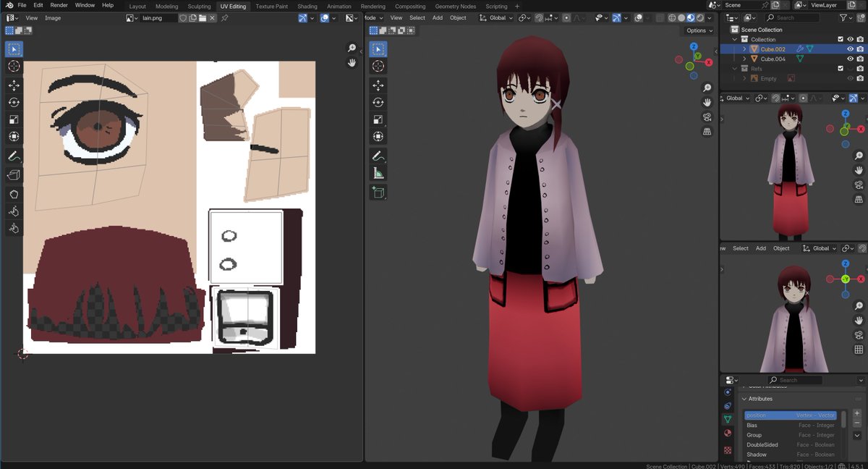Select the Relax tool in UV editor toolbar
868x469 pixels.
(14, 211)
